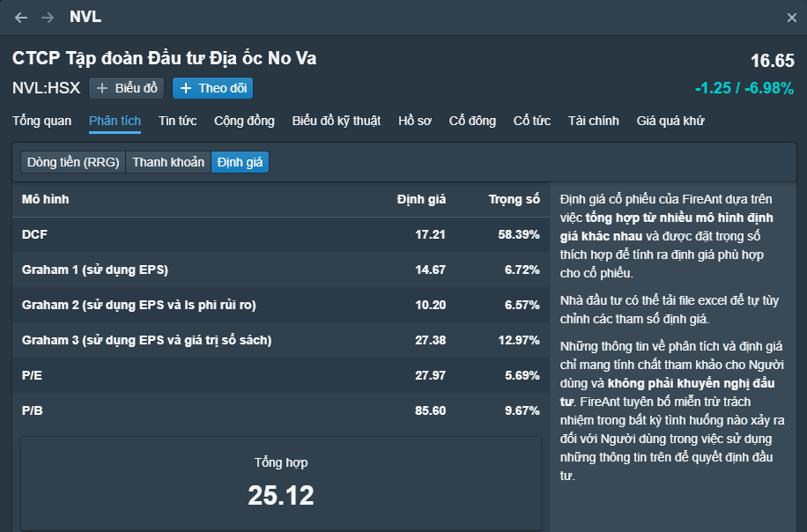Select the Thanh khoản sub-tab
The height and width of the screenshot is (532, 807).
click(168, 162)
